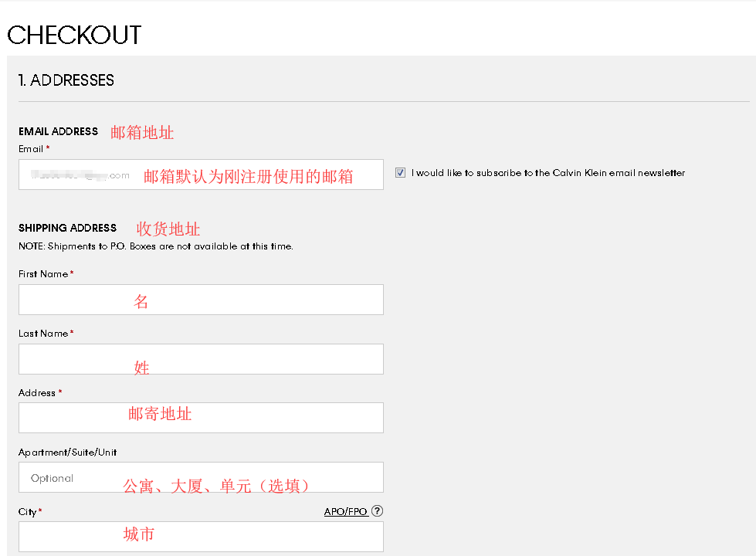Click the Apartment/Suite/Unit label
This screenshot has height=556, width=756.
(68, 452)
